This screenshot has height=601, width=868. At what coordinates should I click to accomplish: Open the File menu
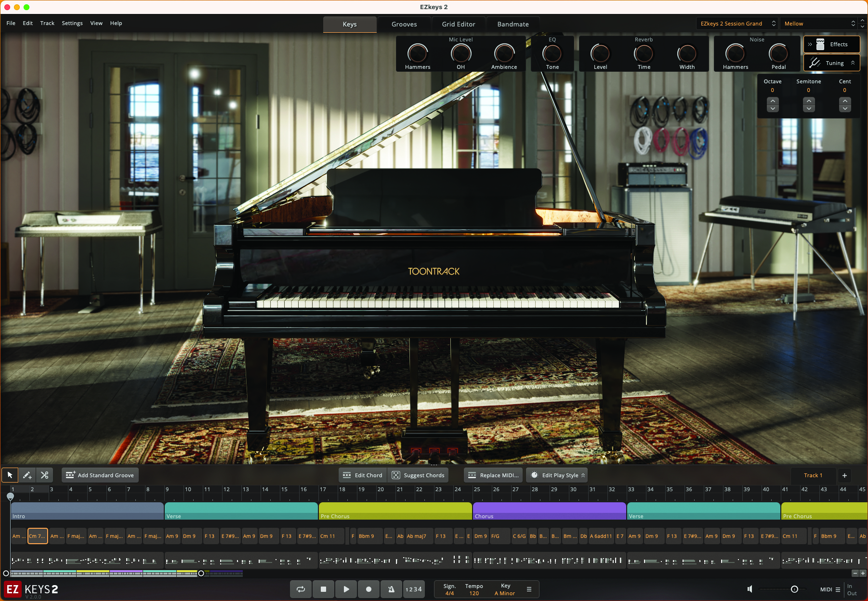coord(11,23)
